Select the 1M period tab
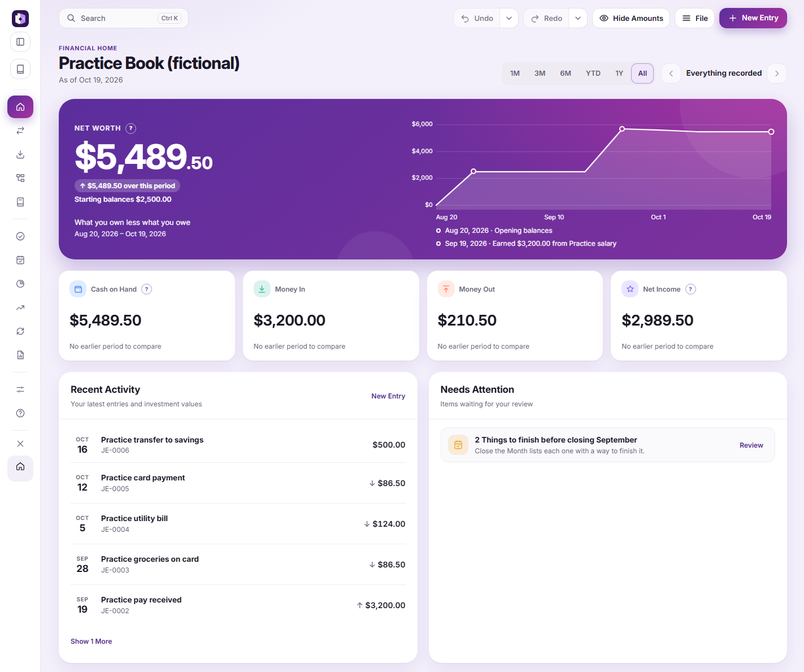804x672 pixels. [515, 73]
